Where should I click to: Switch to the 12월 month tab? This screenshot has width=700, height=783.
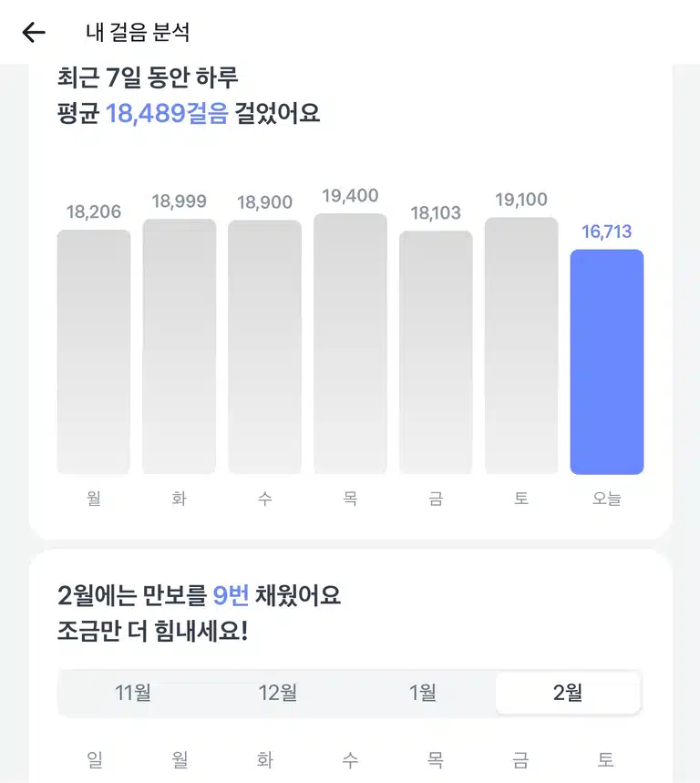(x=277, y=693)
